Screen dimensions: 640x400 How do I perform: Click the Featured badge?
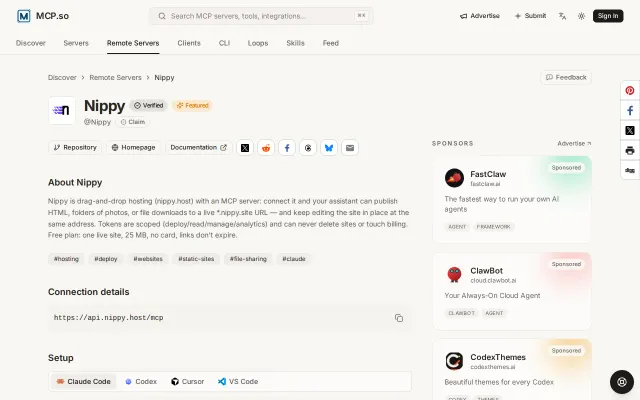(x=192, y=105)
